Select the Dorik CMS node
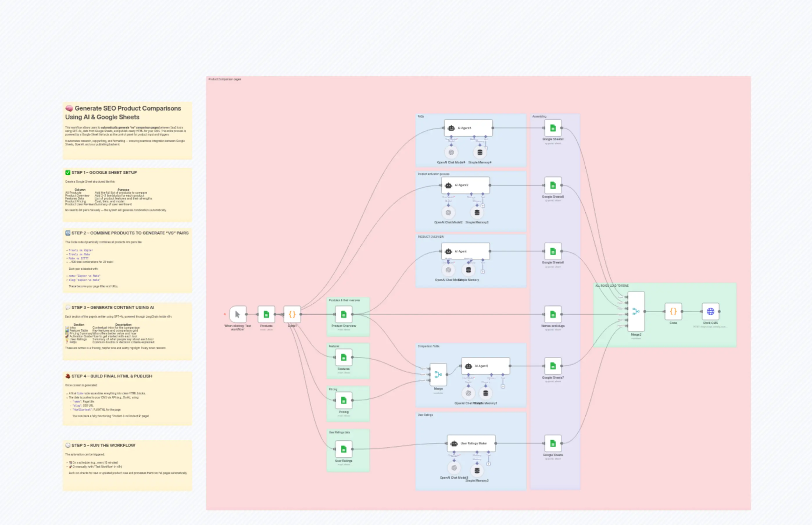The image size is (812, 525). [x=711, y=311]
